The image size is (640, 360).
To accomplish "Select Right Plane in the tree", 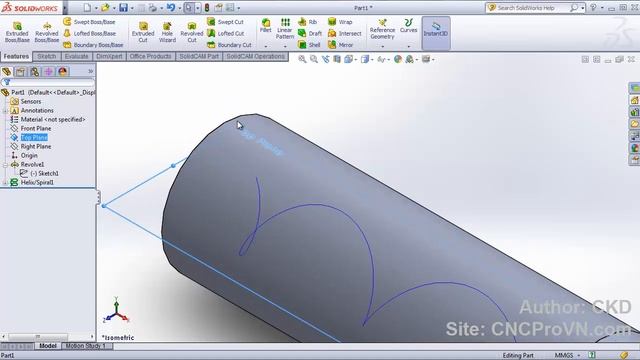I will coord(36,147).
